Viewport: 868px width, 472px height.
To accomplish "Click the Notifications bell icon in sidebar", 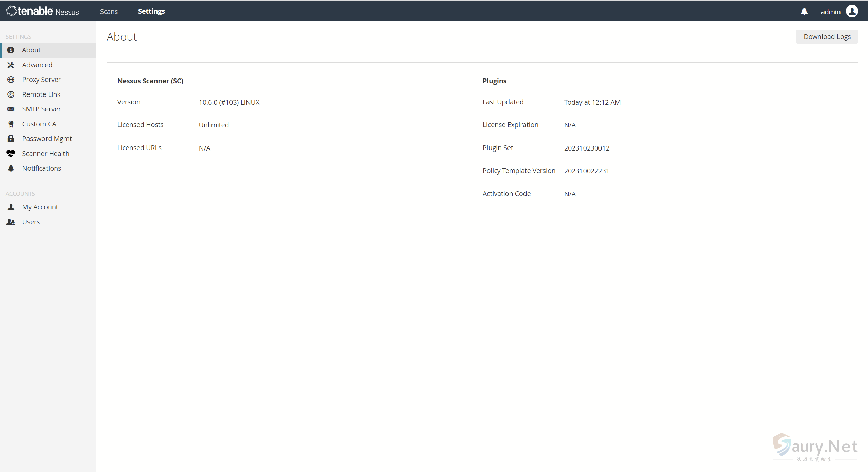I will click(11, 168).
